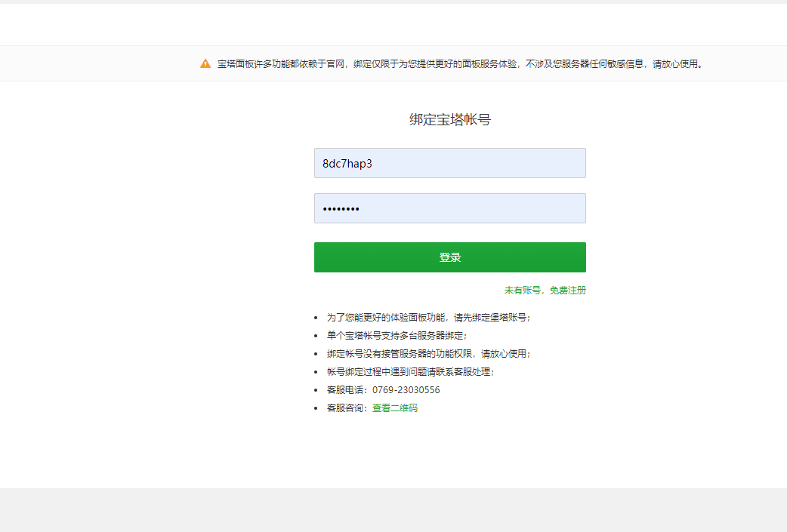Click the orange warning triangle icon
The width and height of the screenshot is (787, 532).
(x=205, y=63)
